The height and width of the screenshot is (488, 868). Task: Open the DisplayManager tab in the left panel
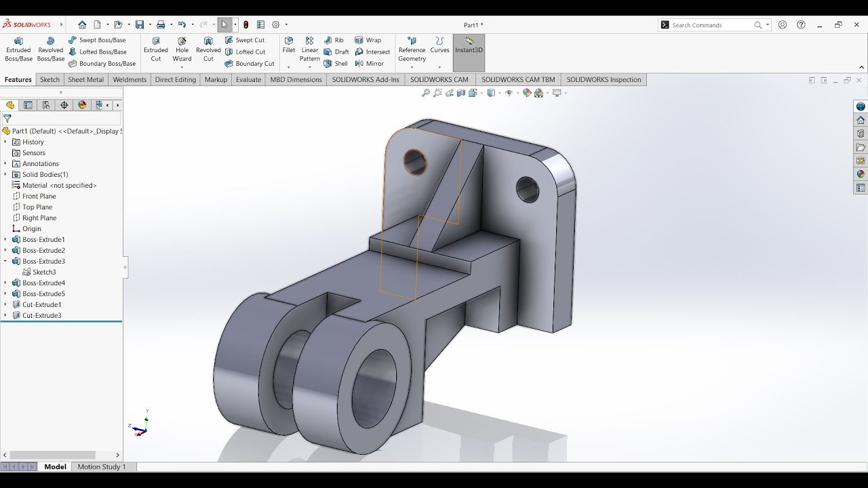coord(83,105)
